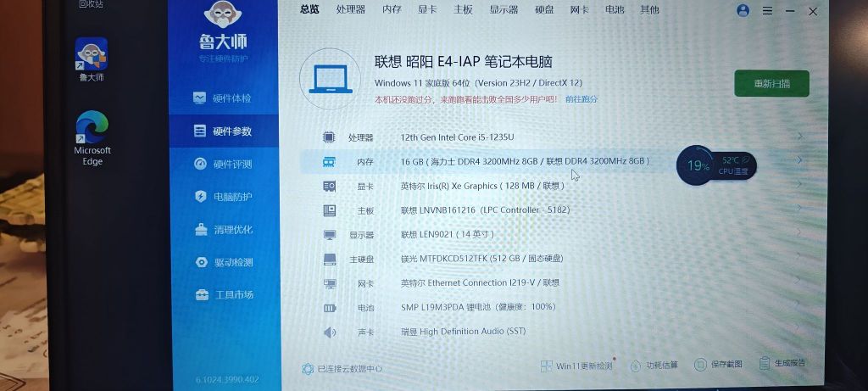Screen dimensions: 868x391
Task: Switch to the 显卡 tab
Action: click(x=427, y=9)
